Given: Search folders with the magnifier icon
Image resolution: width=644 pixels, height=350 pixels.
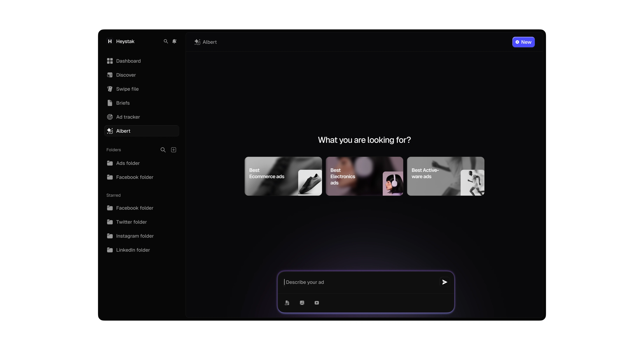Looking at the screenshot, I should tap(163, 150).
